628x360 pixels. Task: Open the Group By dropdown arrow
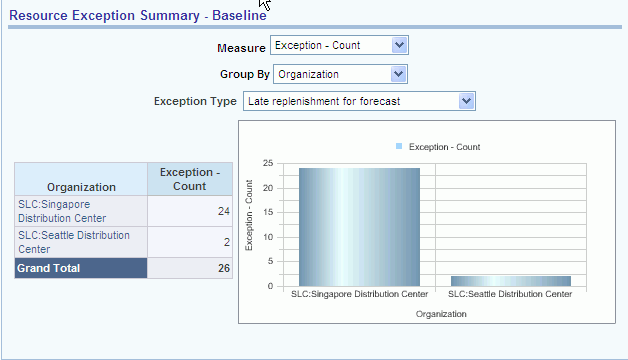[x=399, y=74]
